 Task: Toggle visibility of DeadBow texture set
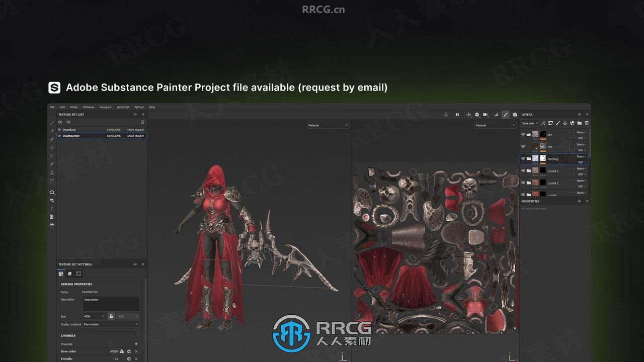(x=59, y=130)
